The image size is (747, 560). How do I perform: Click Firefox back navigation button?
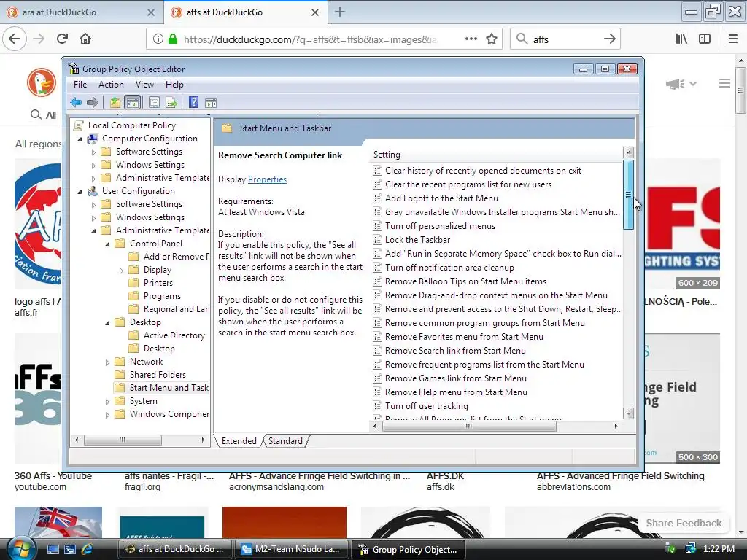click(15, 39)
